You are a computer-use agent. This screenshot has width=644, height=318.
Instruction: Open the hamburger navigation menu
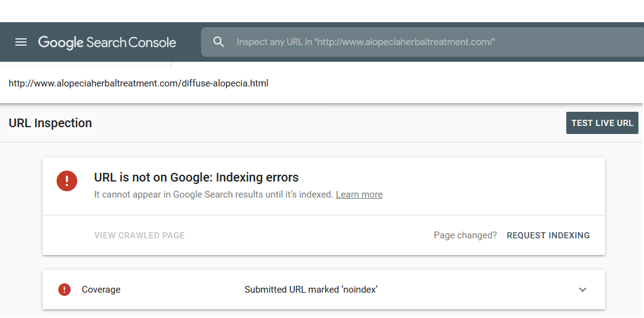(x=21, y=42)
